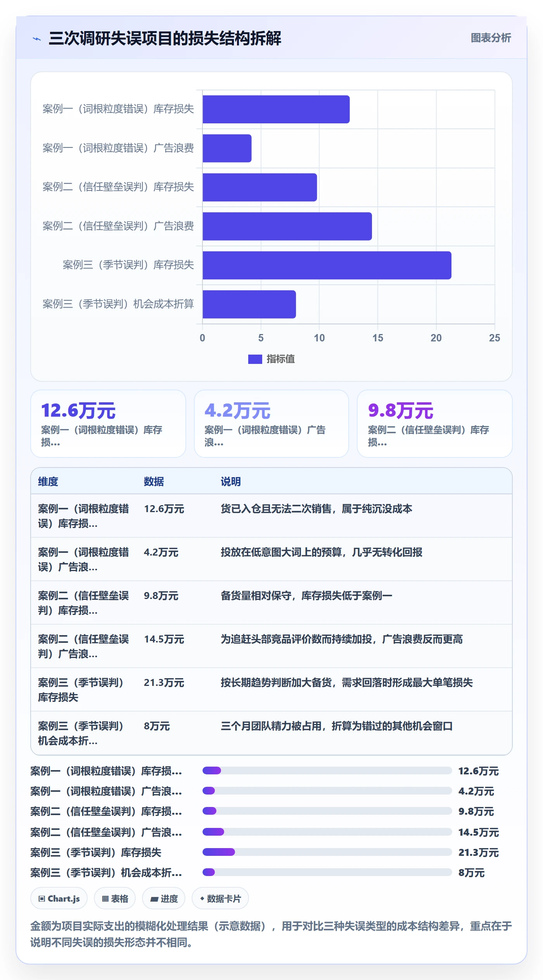This screenshot has height=980, width=543.
Task: Select the 进度 tag
Action: [x=164, y=899]
